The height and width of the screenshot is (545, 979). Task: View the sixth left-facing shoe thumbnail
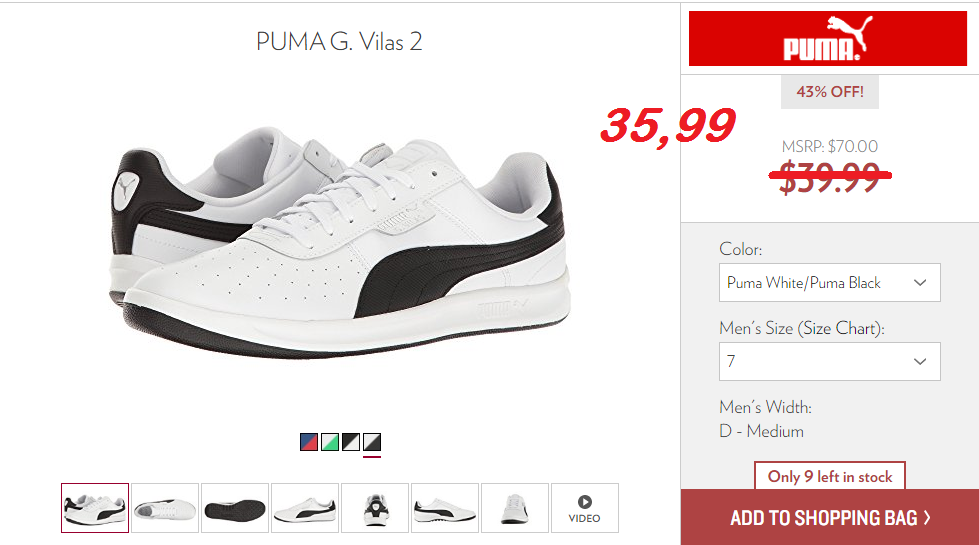click(445, 508)
